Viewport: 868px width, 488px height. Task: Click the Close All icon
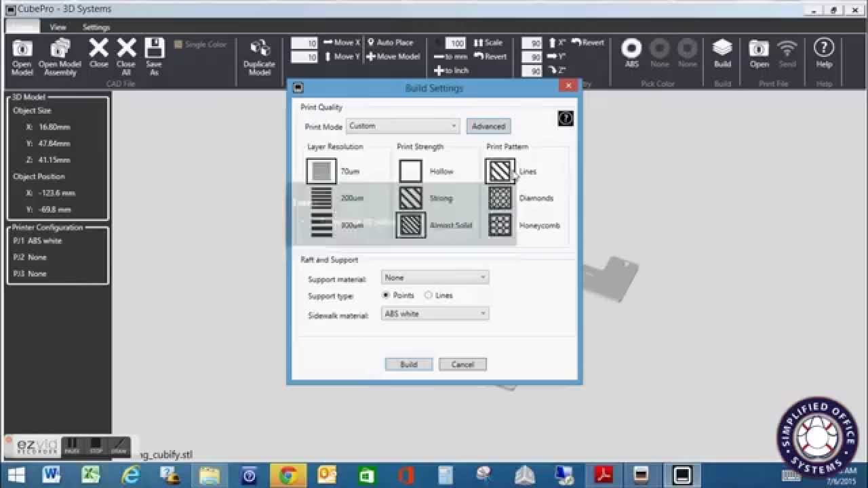[126, 57]
